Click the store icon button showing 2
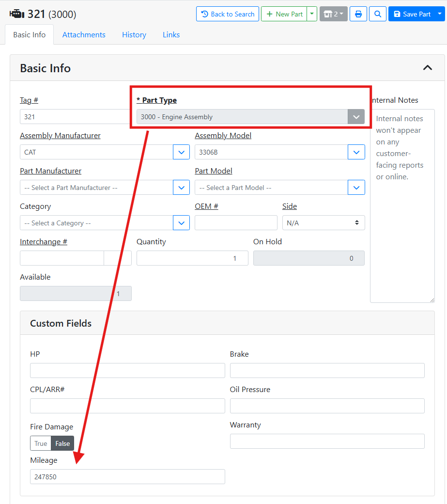This screenshot has width=447, height=504. (333, 14)
